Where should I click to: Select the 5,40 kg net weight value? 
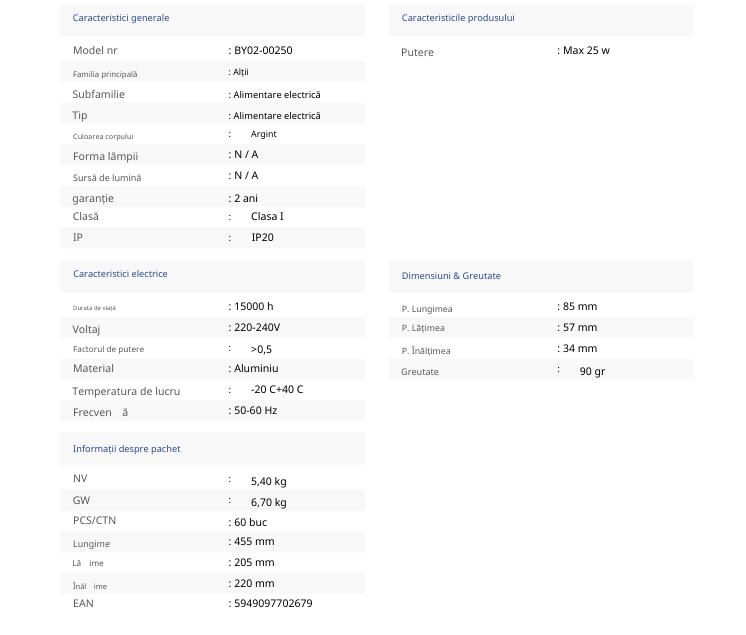269,481
